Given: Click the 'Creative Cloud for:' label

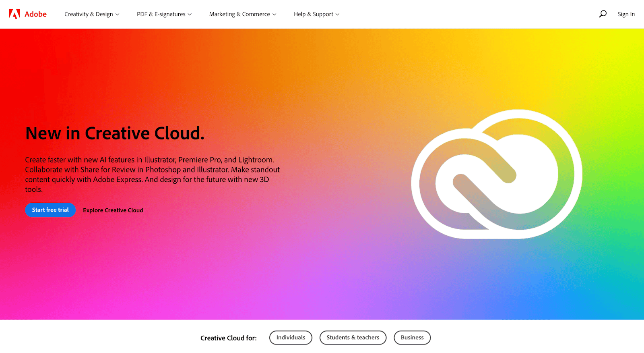Looking at the screenshot, I should click(x=229, y=338).
